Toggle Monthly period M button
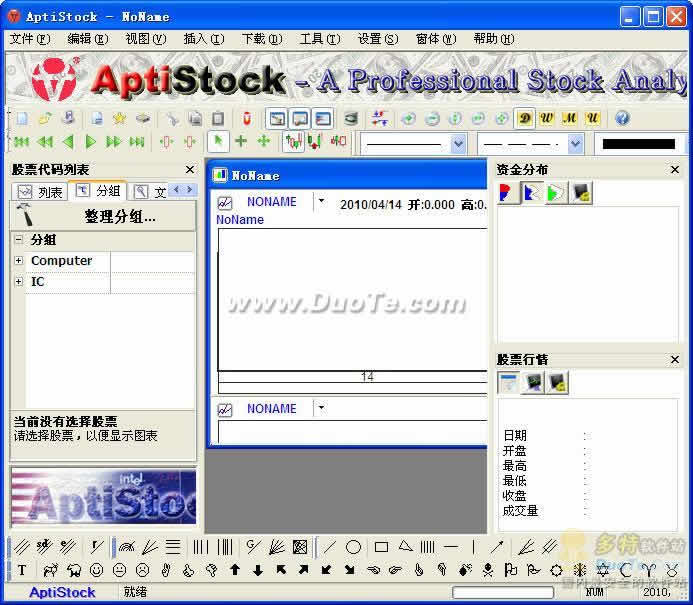 tap(570, 118)
